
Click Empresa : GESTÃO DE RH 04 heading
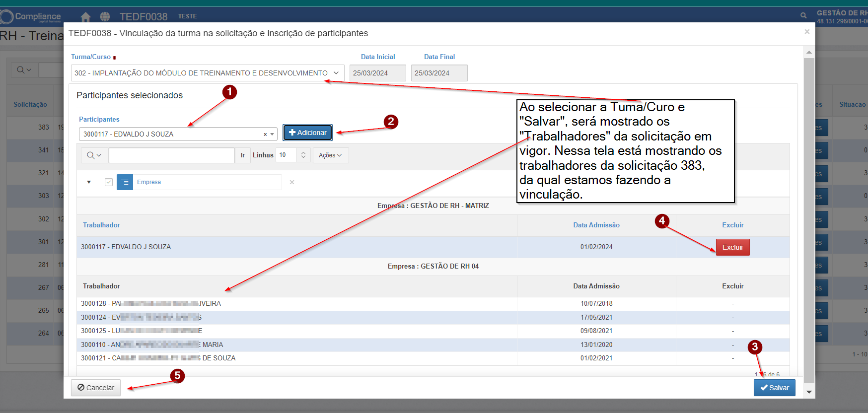[x=433, y=266]
